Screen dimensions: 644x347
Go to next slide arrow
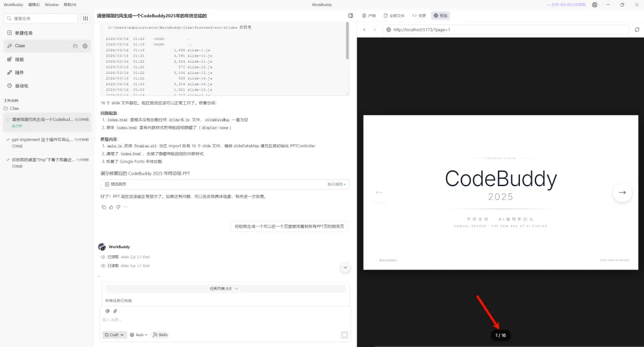(x=622, y=192)
